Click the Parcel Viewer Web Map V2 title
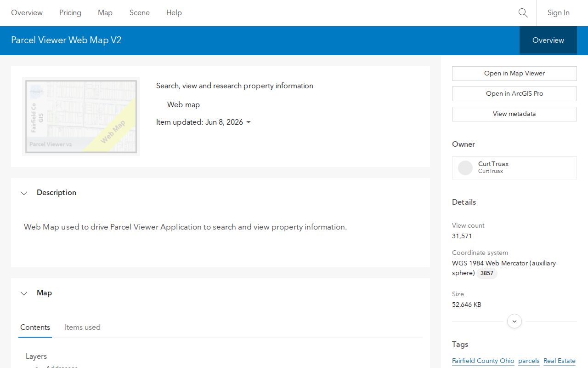This screenshot has width=588, height=368. (66, 40)
